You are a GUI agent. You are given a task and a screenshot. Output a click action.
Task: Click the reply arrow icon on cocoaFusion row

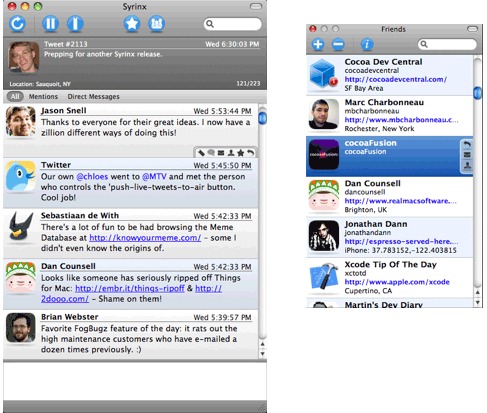point(467,145)
